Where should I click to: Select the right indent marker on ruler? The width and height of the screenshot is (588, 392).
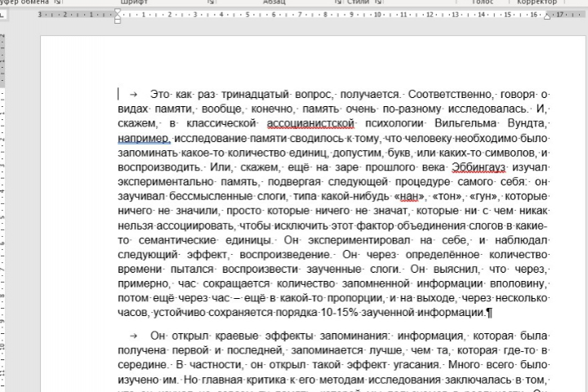tap(547, 16)
